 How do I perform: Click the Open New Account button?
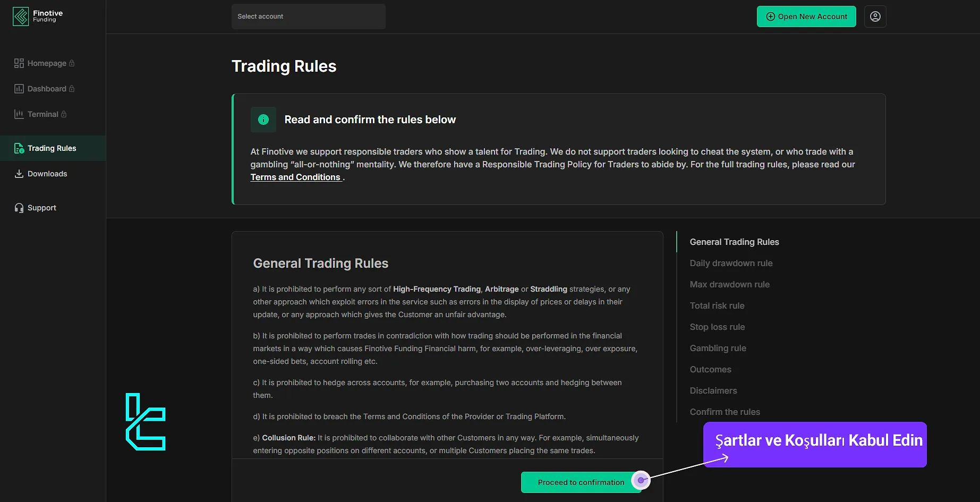(x=806, y=16)
